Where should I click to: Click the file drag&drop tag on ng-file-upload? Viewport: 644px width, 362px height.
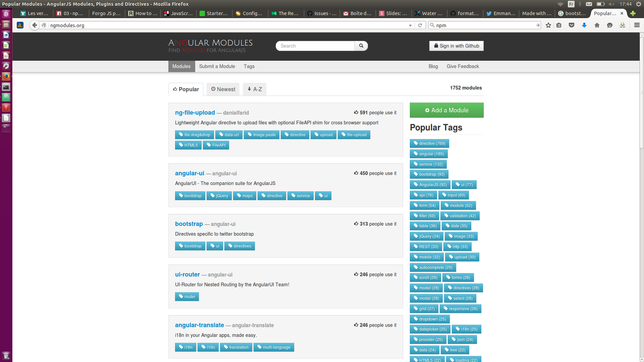(x=194, y=135)
